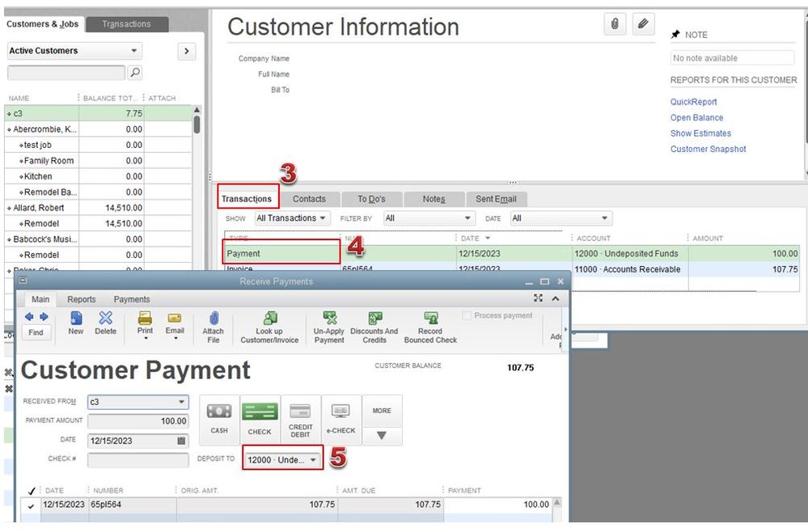Select the Family Room job
This screenshot has width=808, height=532.
98,161
